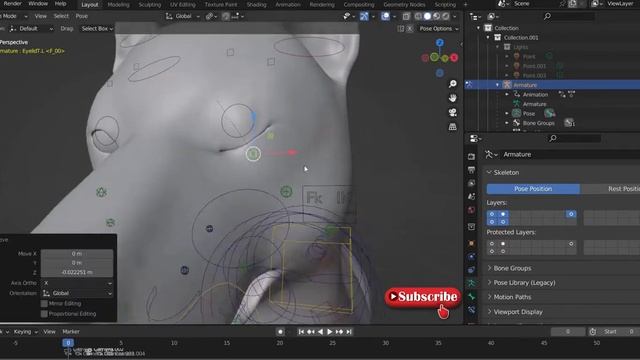Click the blue Z axis gizmo ball
Image resolution: width=640 pixels, height=360 pixels.
coord(440,42)
